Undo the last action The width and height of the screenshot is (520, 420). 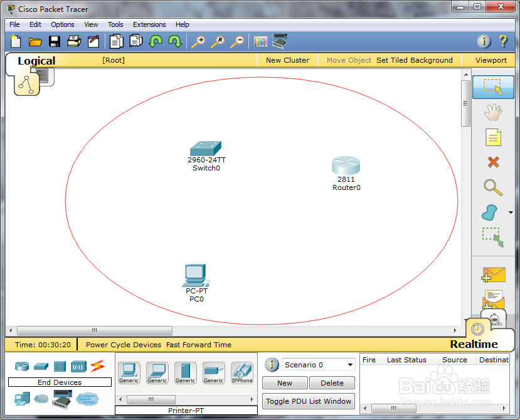(x=156, y=41)
